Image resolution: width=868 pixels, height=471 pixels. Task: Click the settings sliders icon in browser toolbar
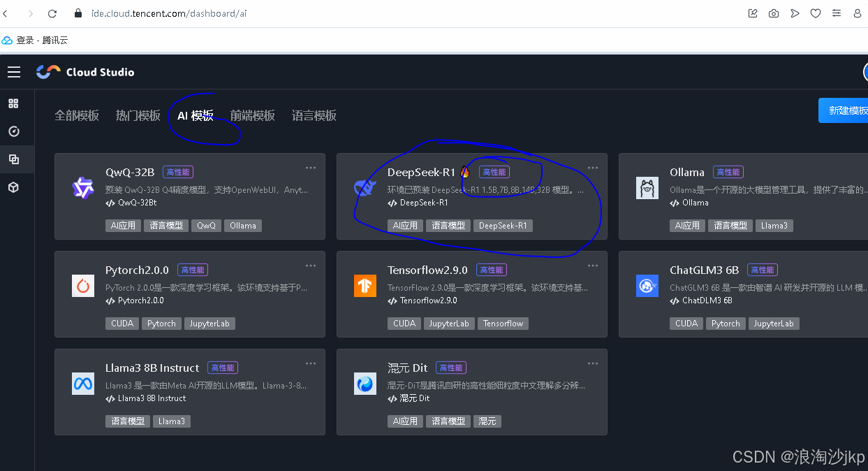point(837,13)
